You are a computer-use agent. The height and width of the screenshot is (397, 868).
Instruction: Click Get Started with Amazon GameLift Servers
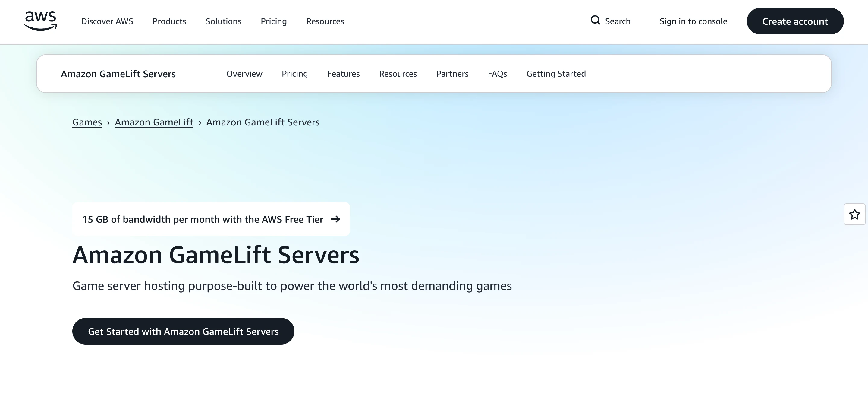[183, 331]
